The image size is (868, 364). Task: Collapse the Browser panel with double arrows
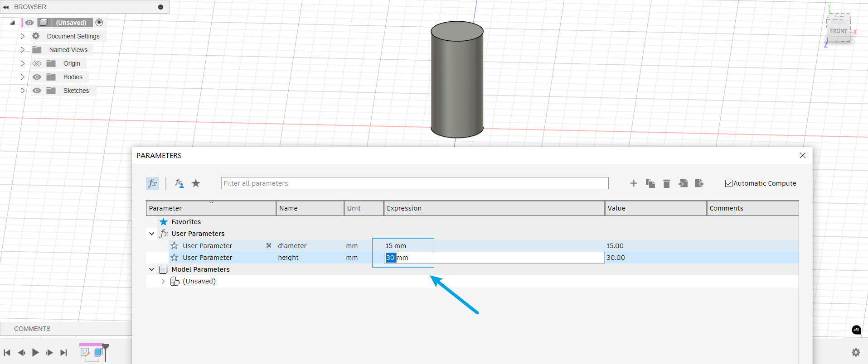pos(6,7)
